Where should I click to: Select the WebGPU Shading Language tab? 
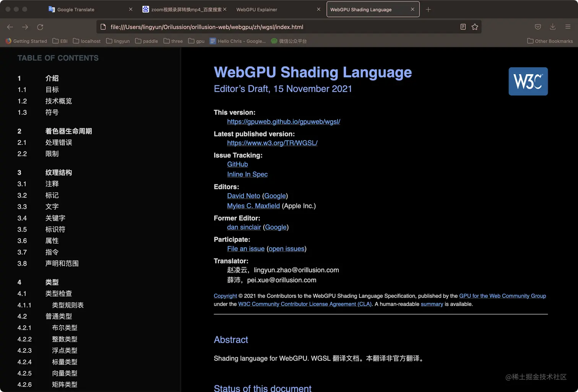click(x=373, y=10)
